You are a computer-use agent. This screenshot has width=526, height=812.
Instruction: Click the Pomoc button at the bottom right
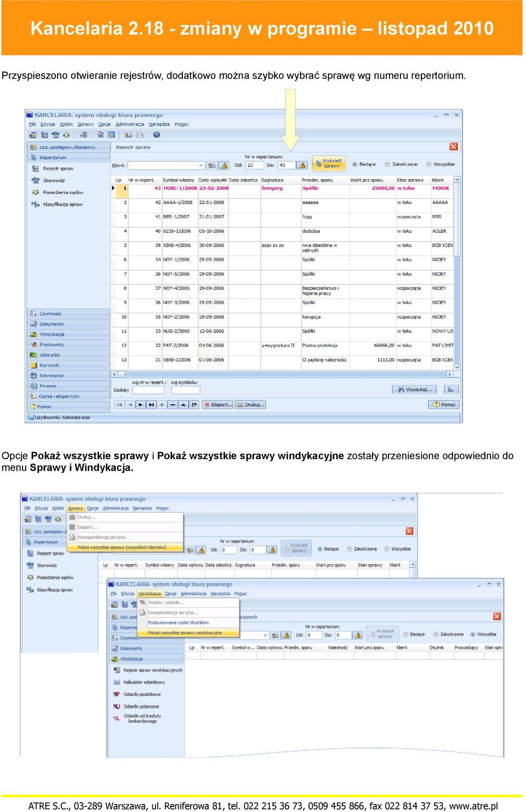pos(444,405)
